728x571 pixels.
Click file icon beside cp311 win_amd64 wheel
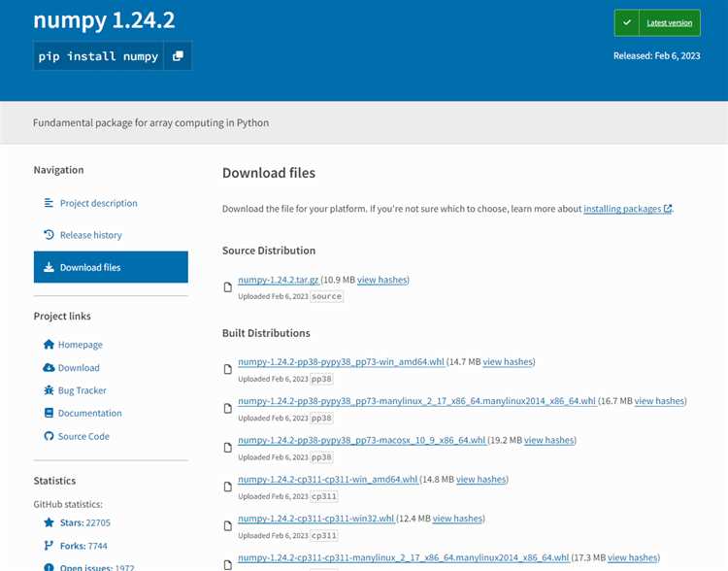pos(228,487)
